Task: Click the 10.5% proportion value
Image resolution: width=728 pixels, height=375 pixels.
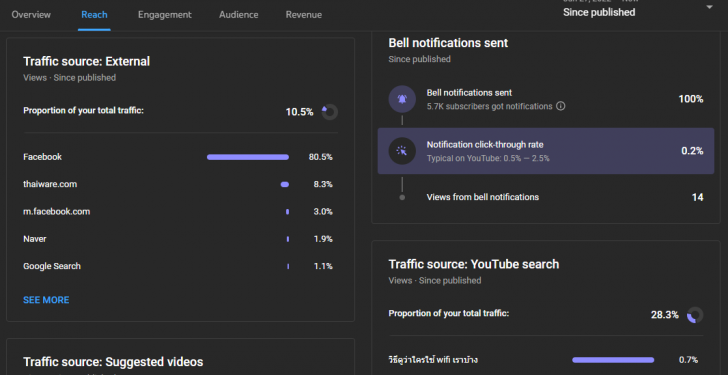Action: tap(299, 112)
